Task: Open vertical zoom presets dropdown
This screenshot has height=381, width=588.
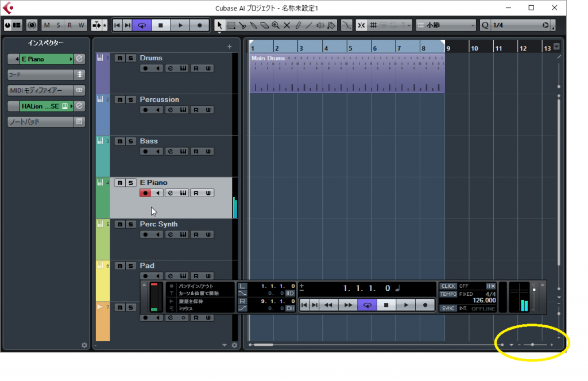Action: click(x=559, y=298)
